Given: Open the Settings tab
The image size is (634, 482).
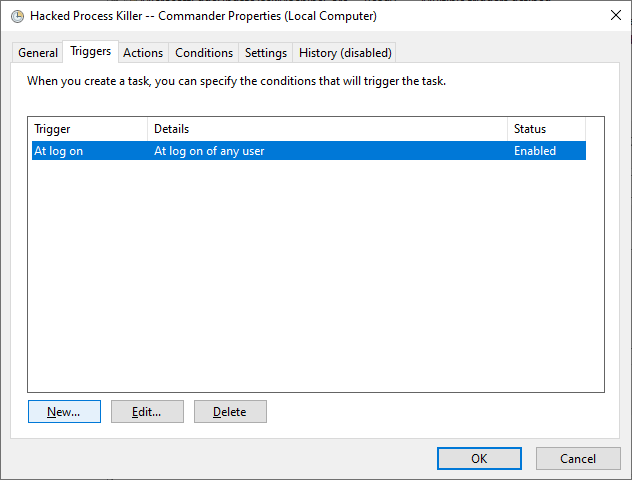Looking at the screenshot, I should click(266, 53).
